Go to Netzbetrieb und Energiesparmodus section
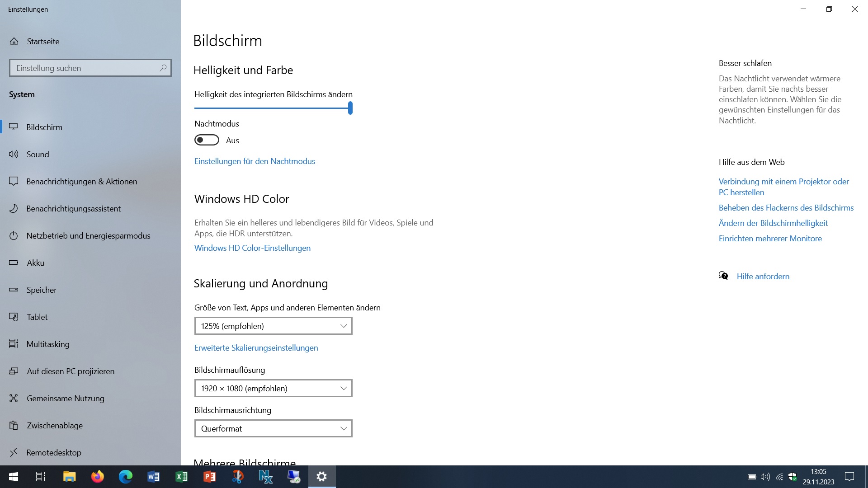Image resolution: width=868 pixels, height=488 pixels. [x=88, y=236]
